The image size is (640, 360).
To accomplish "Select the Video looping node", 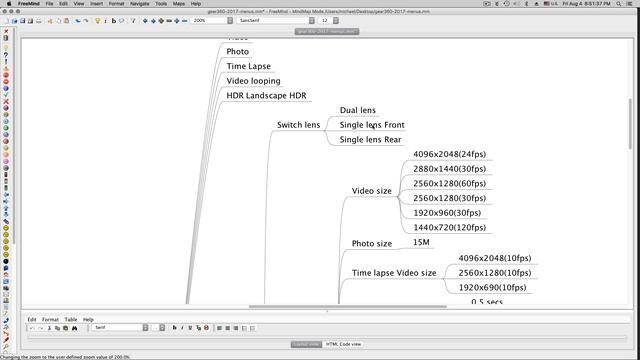I will click(253, 81).
